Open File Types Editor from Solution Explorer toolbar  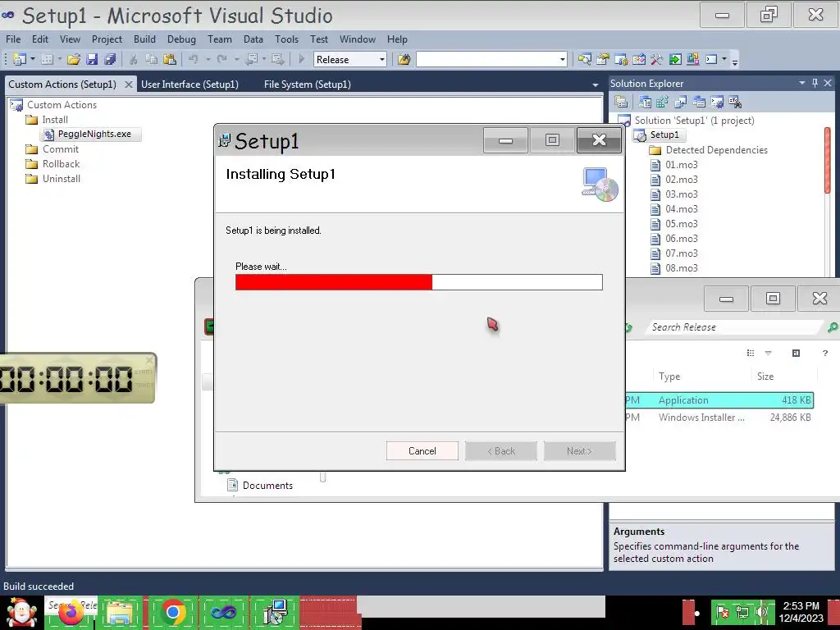[681, 102]
